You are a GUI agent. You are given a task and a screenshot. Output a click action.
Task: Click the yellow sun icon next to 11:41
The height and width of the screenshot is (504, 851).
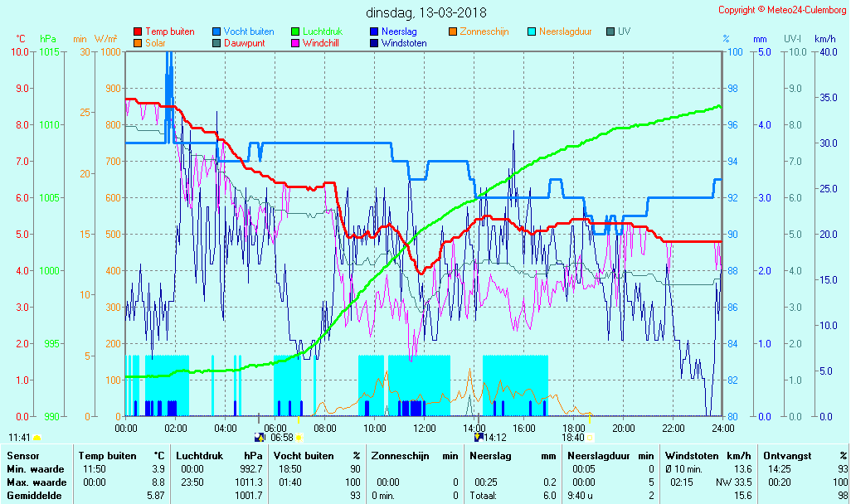(37, 438)
